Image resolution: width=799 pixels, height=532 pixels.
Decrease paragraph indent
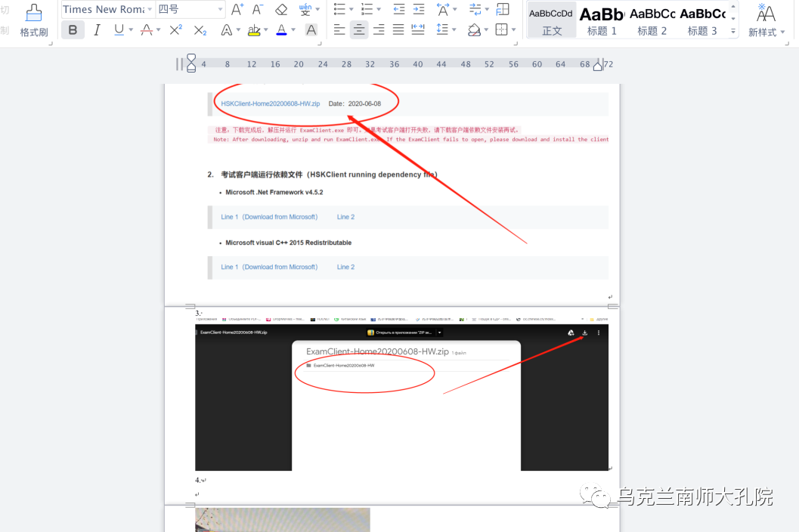(399, 9)
